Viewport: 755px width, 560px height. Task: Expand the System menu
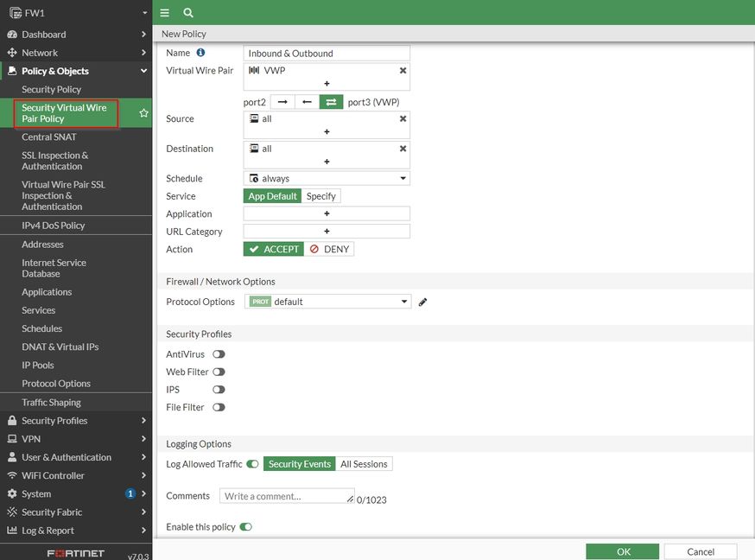[76, 493]
